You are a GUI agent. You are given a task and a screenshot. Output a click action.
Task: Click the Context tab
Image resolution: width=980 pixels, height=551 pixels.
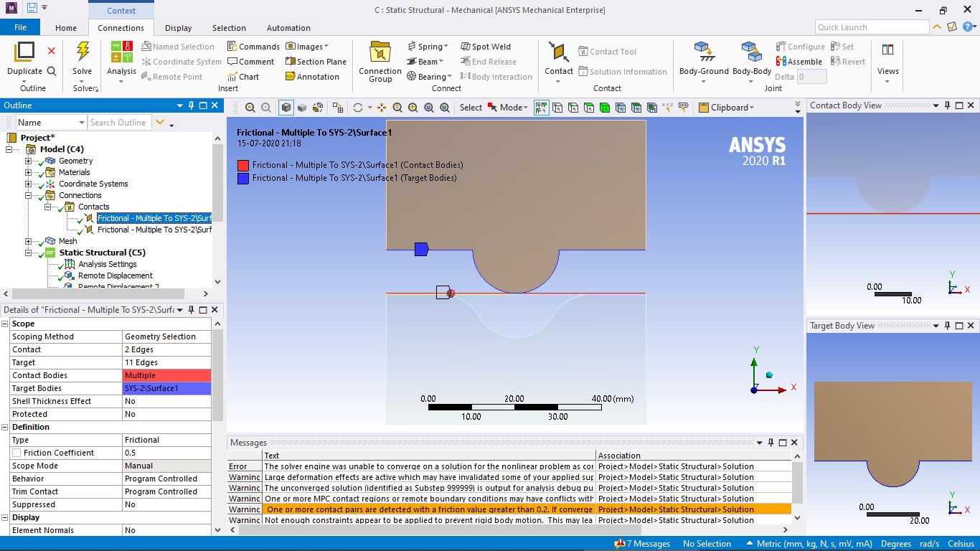pyautogui.click(x=121, y=10)
